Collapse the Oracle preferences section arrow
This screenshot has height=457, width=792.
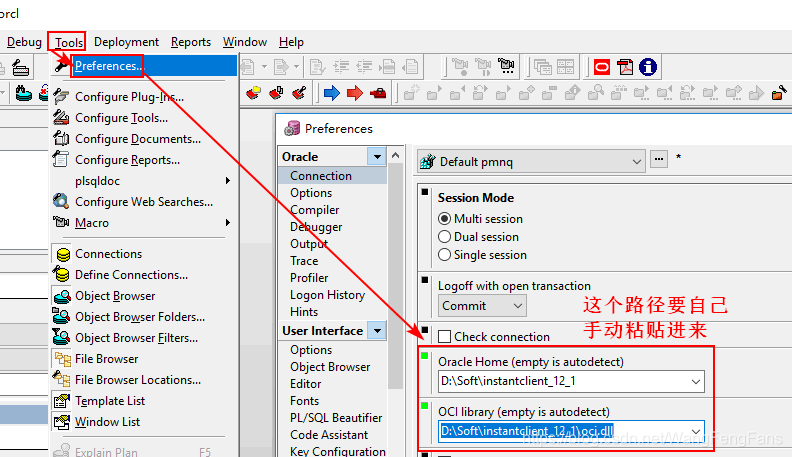pos(377,157)
